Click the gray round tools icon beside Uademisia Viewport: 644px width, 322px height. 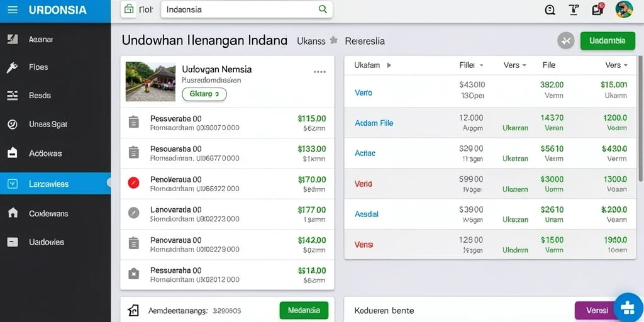pos(566,41)
